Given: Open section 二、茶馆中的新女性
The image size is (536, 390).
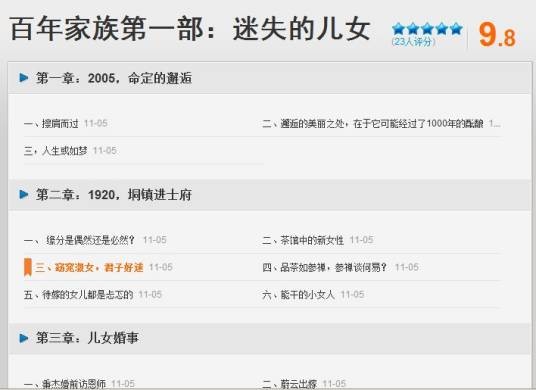Looking at the screenshot, I should pyautogui.click(x=303, y=240).
